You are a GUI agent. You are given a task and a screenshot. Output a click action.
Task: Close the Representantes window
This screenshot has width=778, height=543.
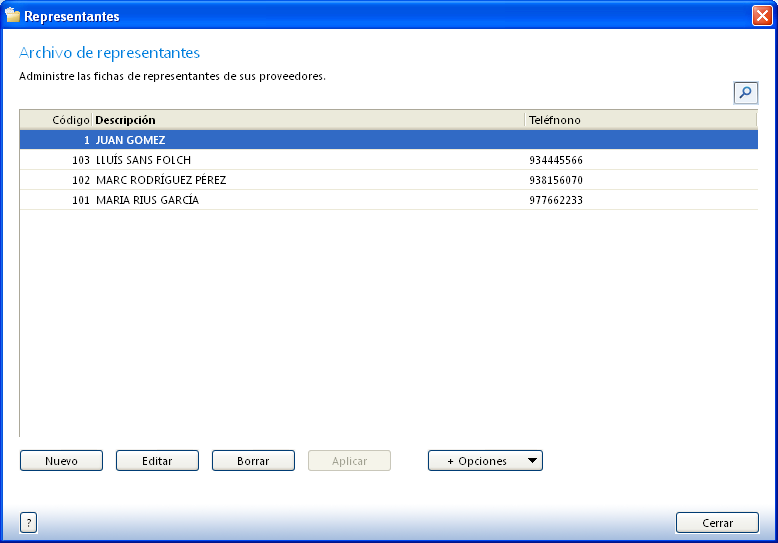click(x=761, y=16)
